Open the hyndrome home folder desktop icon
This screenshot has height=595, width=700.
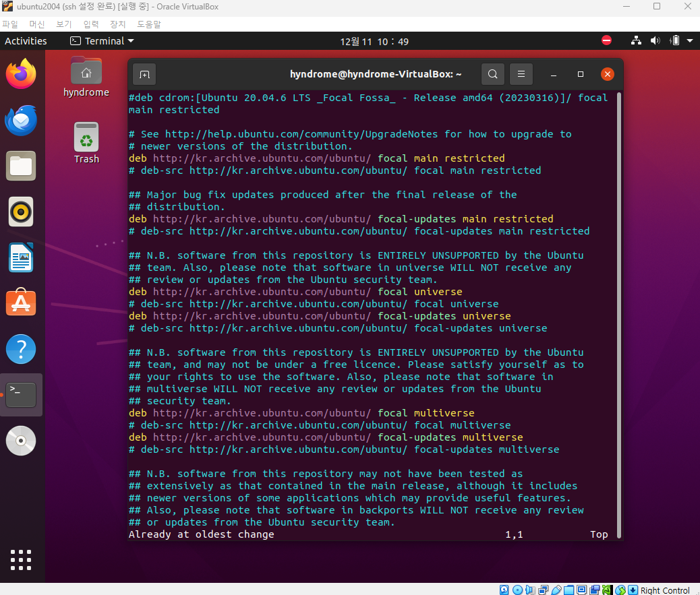[86, 77]
